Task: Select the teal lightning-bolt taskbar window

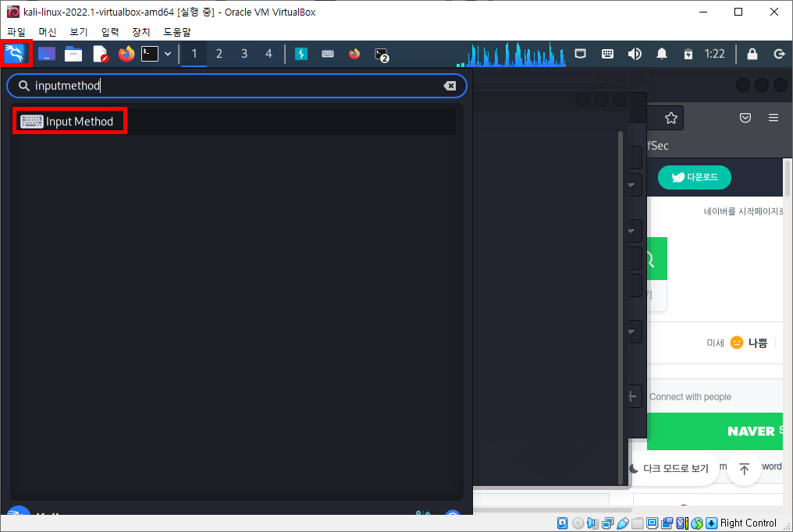Action: pos(301,54)
